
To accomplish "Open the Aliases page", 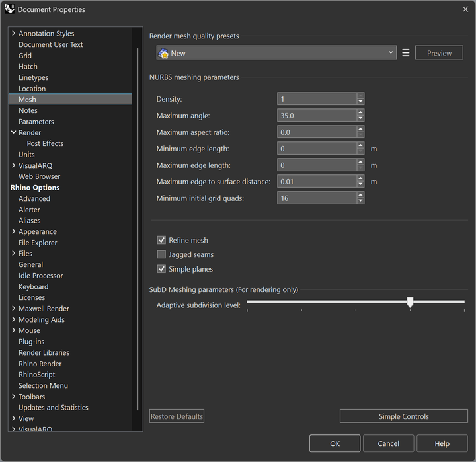I will (x=30, y=220).
